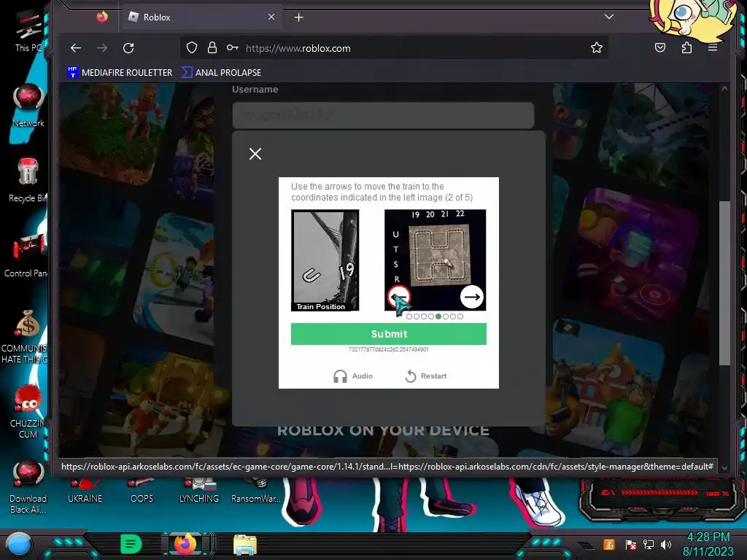Viewport: 747px width, 560px height.
Task: Open the tracking protection shield icon
Action: coord(192,47)
